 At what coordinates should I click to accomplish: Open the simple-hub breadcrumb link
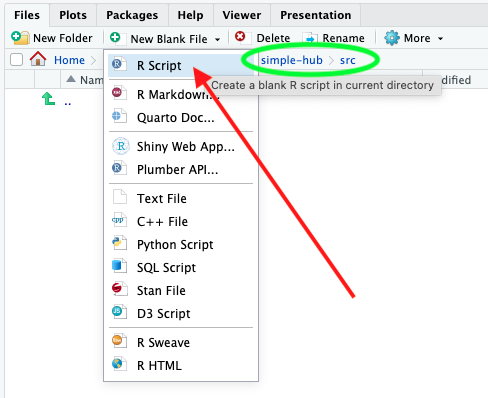(x=292, y=60)
